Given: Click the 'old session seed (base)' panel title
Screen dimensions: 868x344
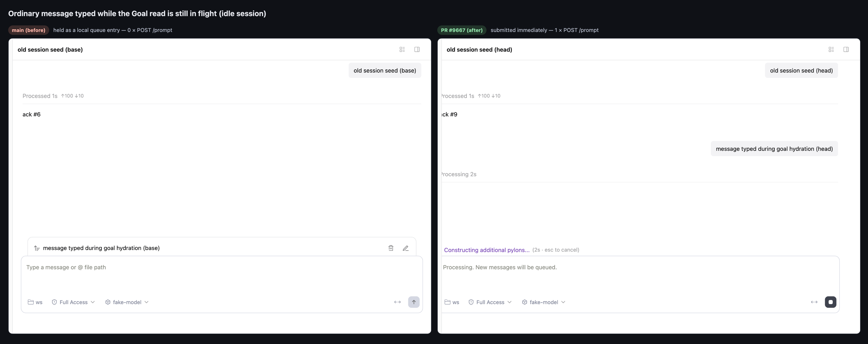Looking at the screenshot, I should (50, 49).
